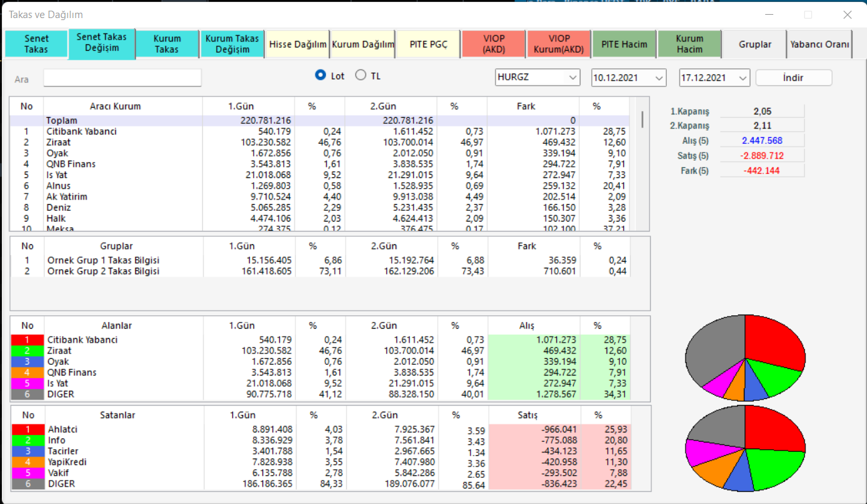Image resolution: width=867 pixels, height=504 pixels.
Task: Click Fark (5) value -442.144
Action: 763,170
